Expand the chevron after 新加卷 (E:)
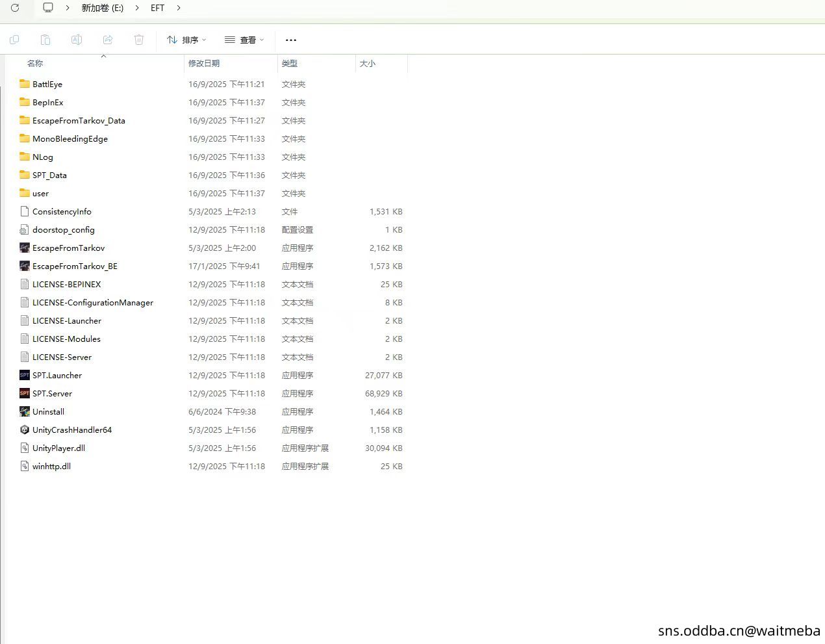This screenshot has width=825, height=644. pos(137,8)
